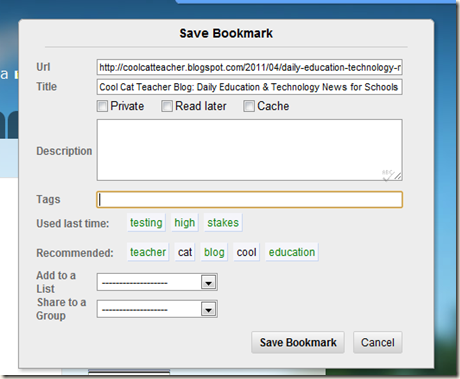Check the Private checkbox
The height and width of the screenshot is (379, 460).
(x=102, y=106)
